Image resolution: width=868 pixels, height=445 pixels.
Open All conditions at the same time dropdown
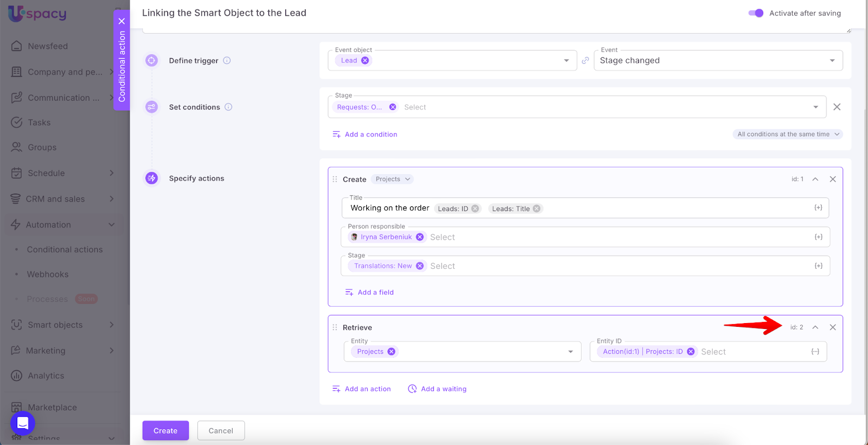pyautogui.click(x=788, y=134)
